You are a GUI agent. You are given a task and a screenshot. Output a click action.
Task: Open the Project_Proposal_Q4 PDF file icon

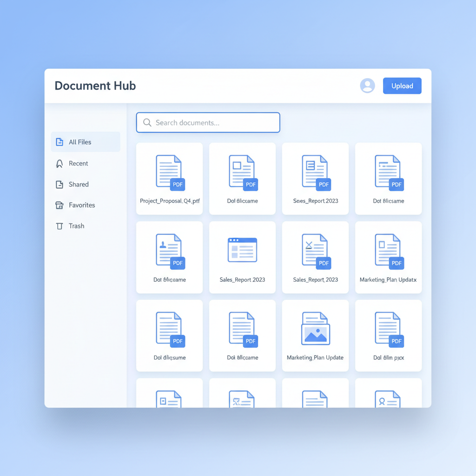pos(169,172)
